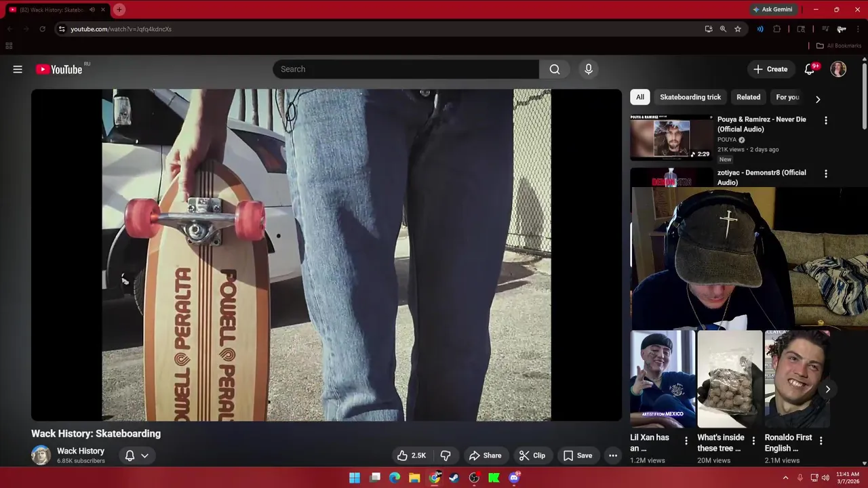Click the skateboarding video player
The width and height of the screenshot is (868, 488).
(326, 255)
